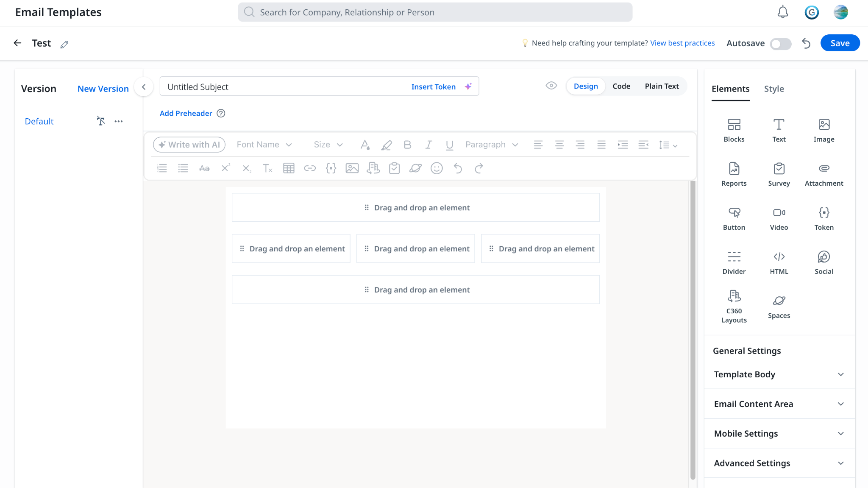Screen dimensions: 868x488
Task: Switch to the Code tab
Action: point(621,86)
